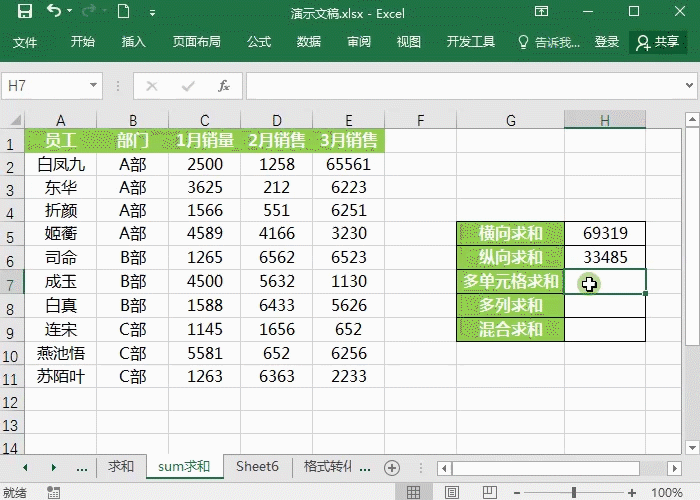Click the Cancel X icon in formula bar
Screen dimensions: 700x500
pos(152,86)
